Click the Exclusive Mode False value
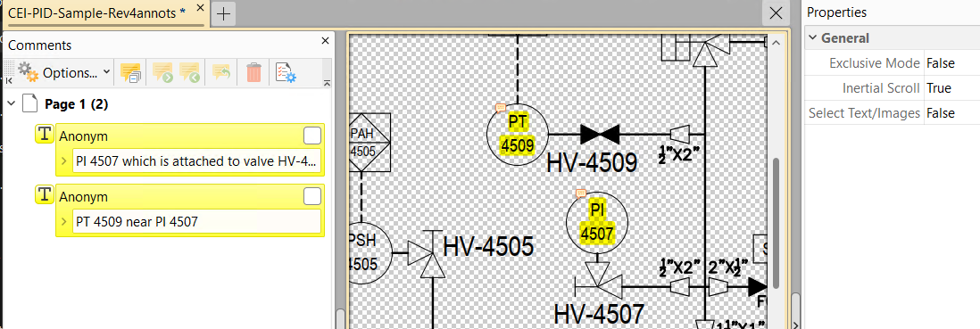This screenshot has height=329, width=980. click(x=940, y=63)
